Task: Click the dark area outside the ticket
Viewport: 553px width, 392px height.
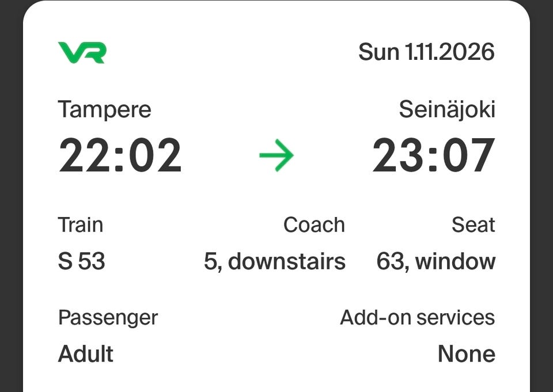Action: (10, 196)
